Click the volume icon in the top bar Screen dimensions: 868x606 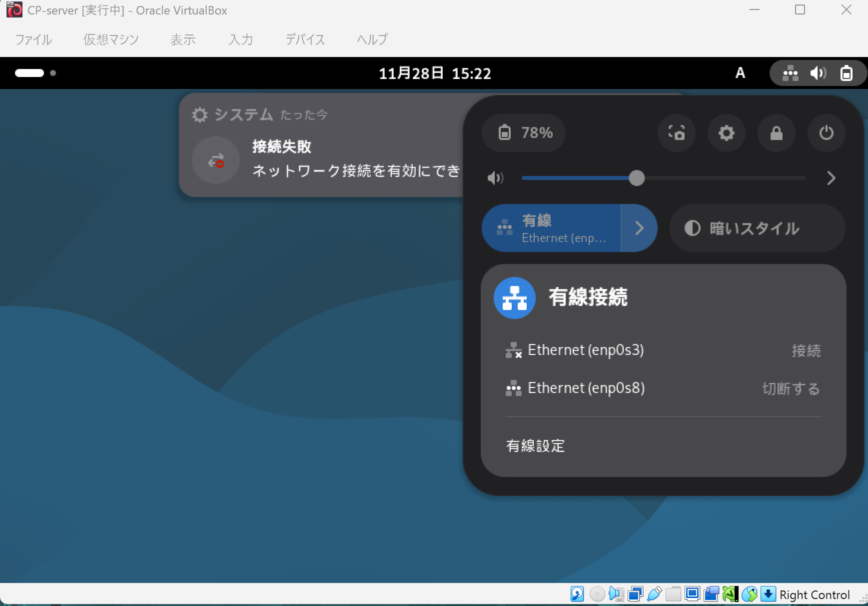click(x=818, y=73)
